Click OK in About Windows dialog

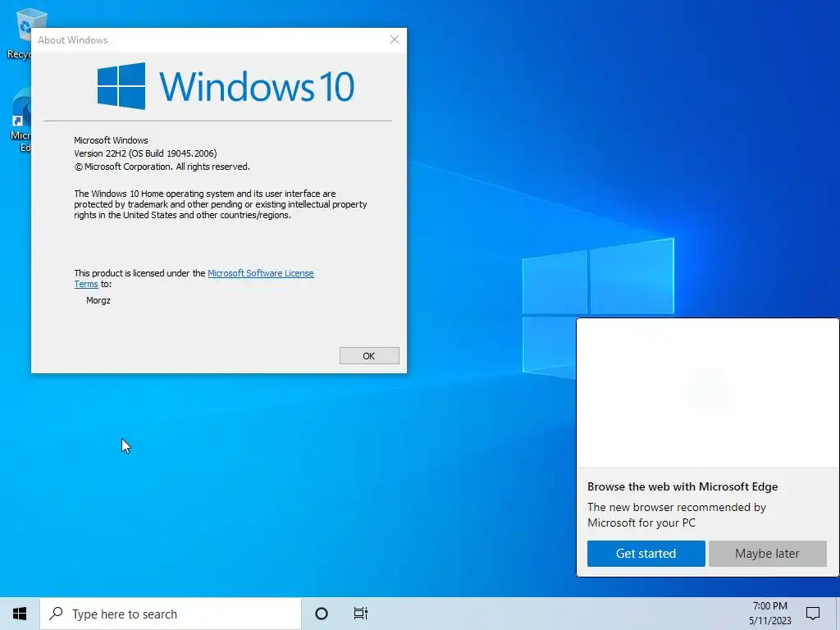pyautogui.click(x=369, y=356)
